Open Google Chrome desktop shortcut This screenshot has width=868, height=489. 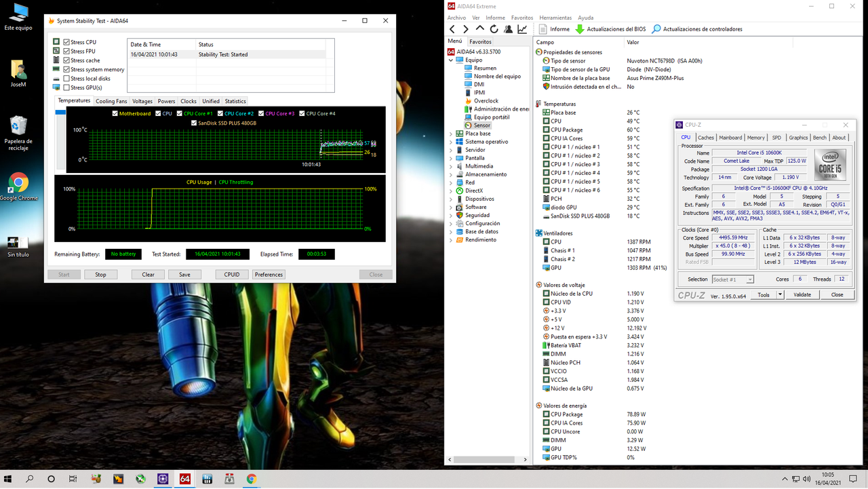tap(18, 187)
